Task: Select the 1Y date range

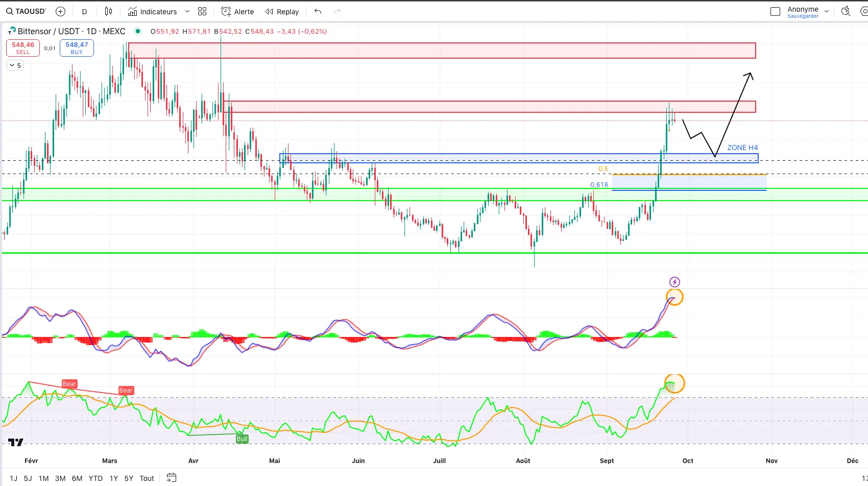Action: click(114, 478)
